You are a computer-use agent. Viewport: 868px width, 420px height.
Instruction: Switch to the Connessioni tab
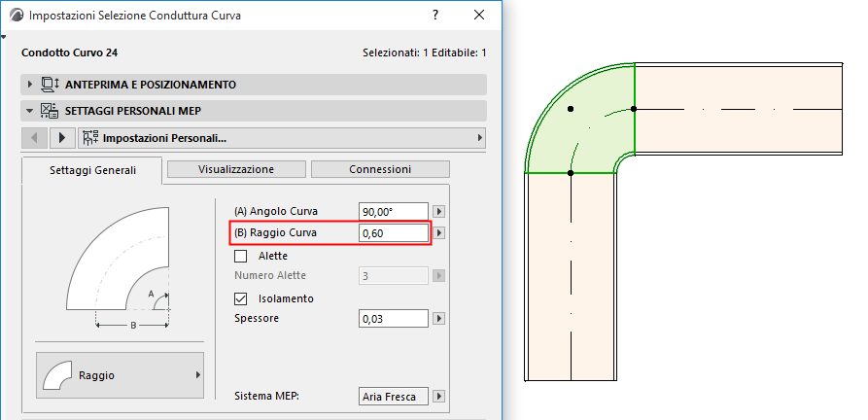tap(380, 169)
